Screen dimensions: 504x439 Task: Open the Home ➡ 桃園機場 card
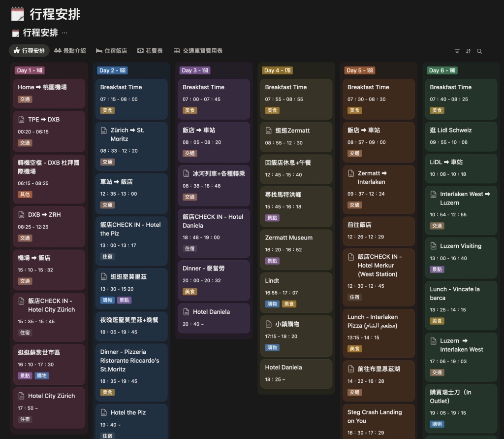[49, 93]
